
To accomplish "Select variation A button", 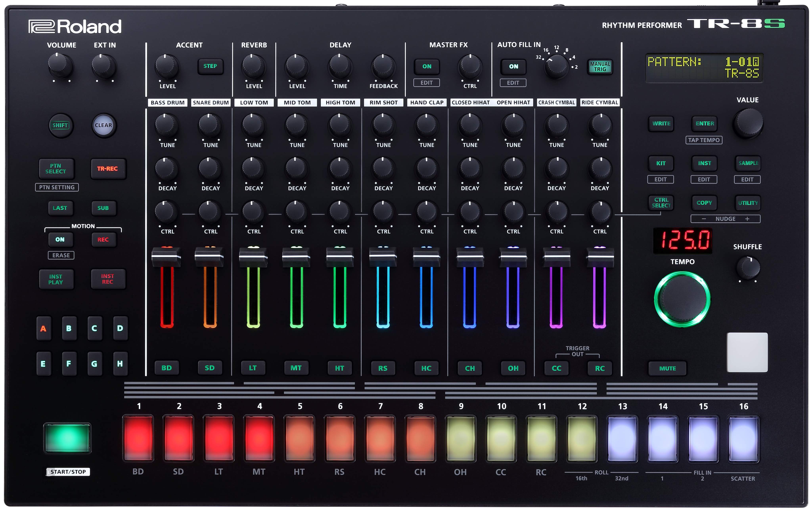I will (x=43, y=328).
